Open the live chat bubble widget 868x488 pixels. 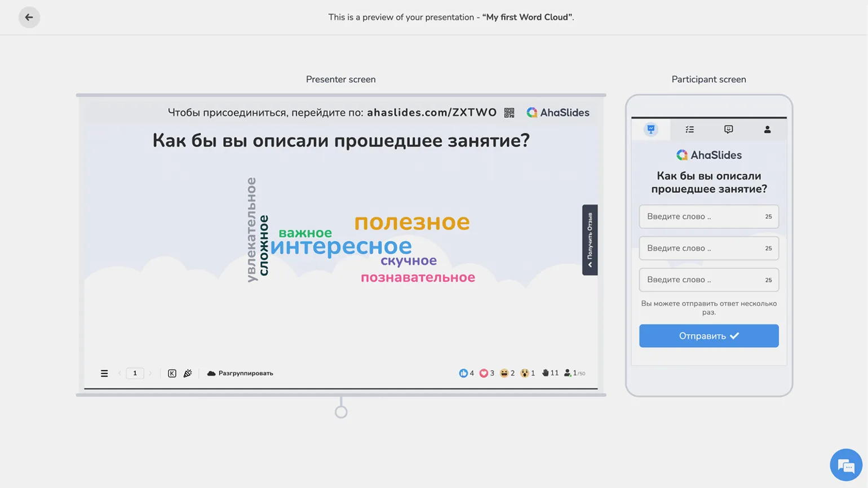(845, 465)
